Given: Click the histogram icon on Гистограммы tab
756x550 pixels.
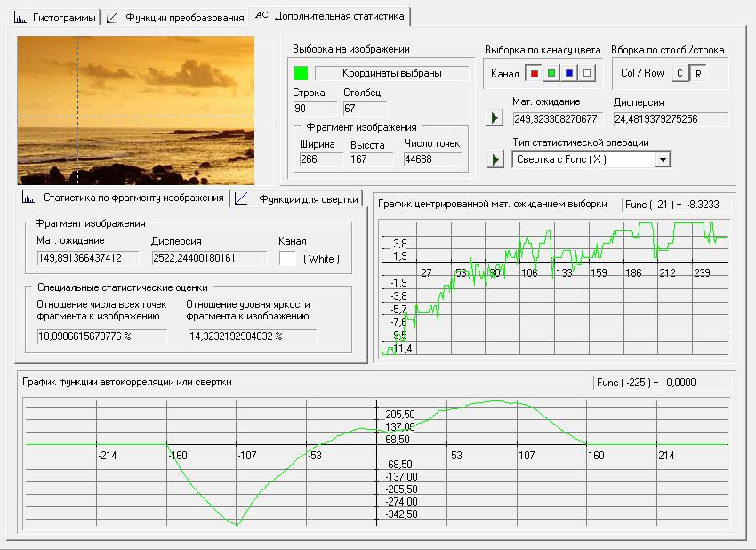Looking at the screenshot, I should click(20, 19).
